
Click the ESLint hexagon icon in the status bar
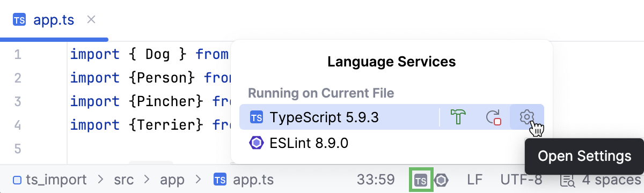(x=442, y=180)
